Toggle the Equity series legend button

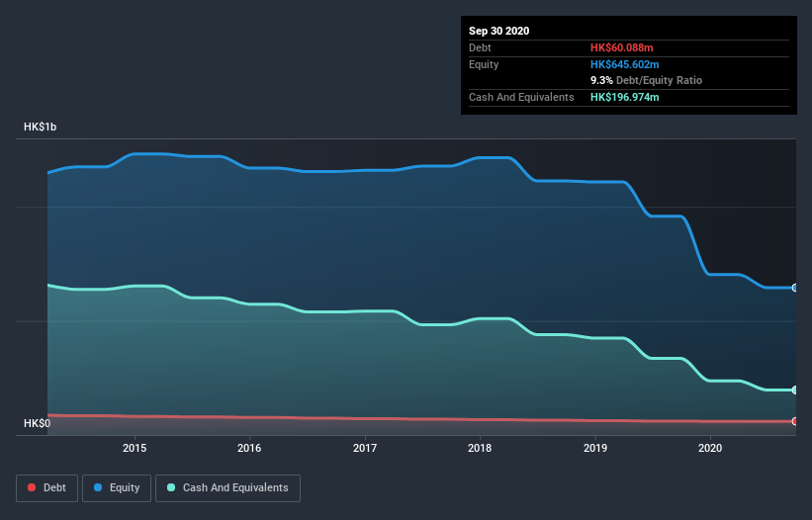pyautogui.click(x=117, y=488)
